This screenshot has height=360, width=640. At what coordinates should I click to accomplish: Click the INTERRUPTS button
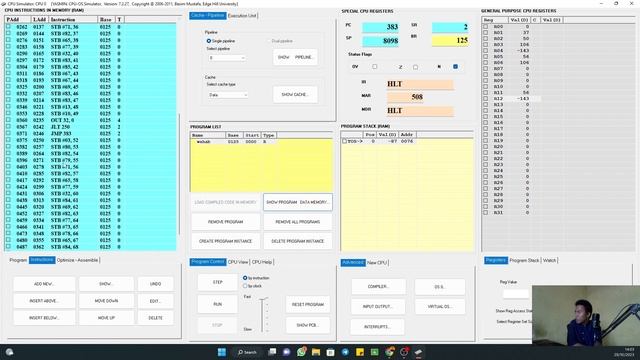point(378,327)
